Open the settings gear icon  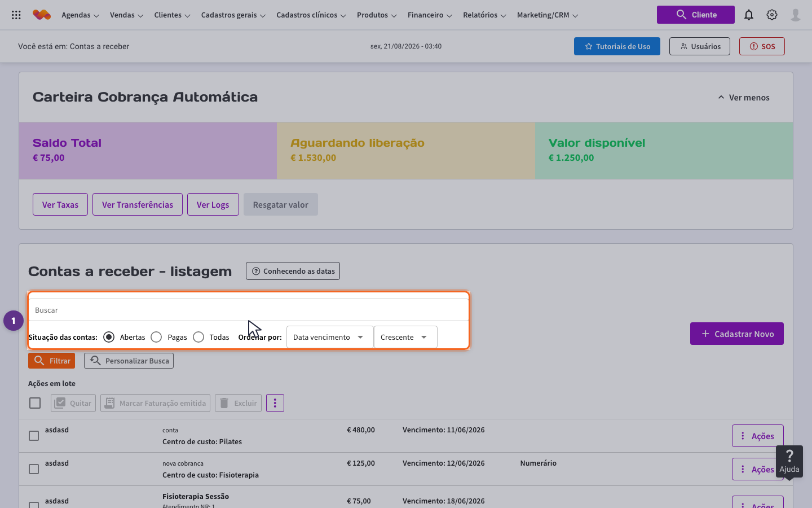pyautogui.click(x=772, y=15)
